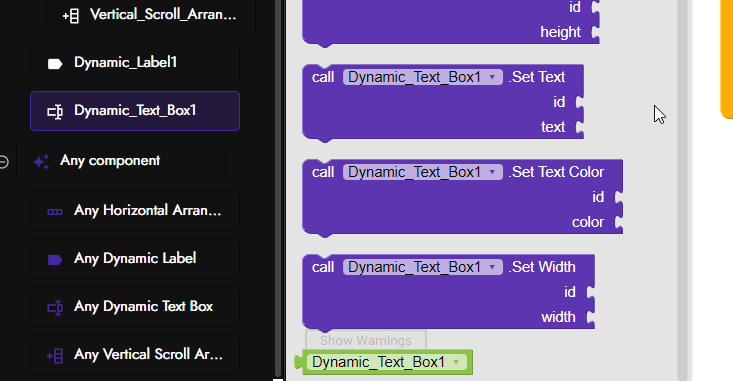Open the Vertical_Scroll_Arran... component blocks
Viewport: 733px width, 381px height.
(x=151, y=15)
